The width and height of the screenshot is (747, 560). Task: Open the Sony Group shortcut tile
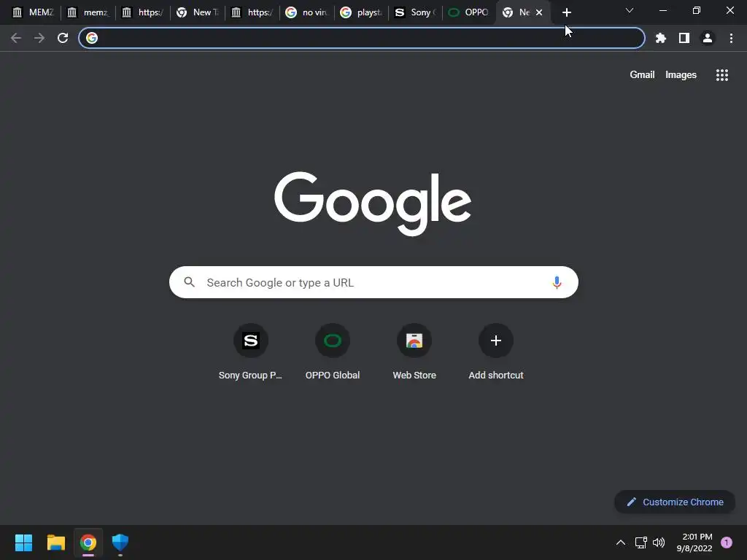click(x=251, y=352)
